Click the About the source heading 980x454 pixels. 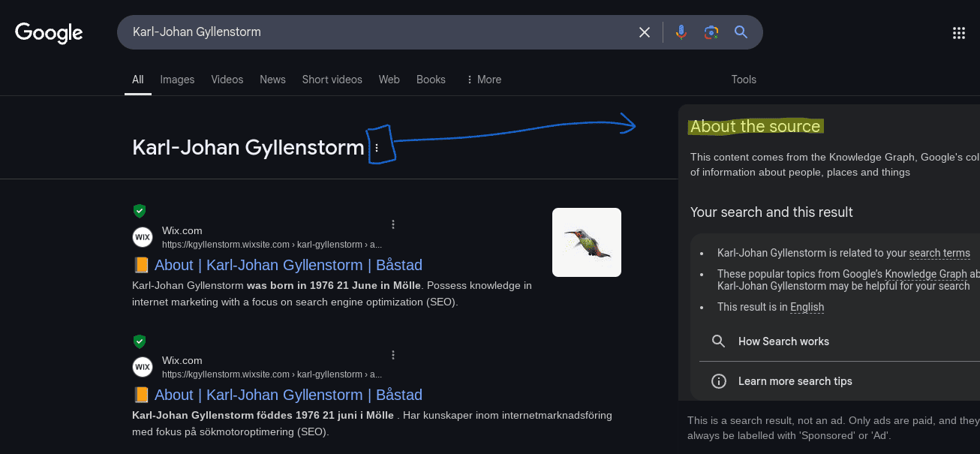[756, 127]
